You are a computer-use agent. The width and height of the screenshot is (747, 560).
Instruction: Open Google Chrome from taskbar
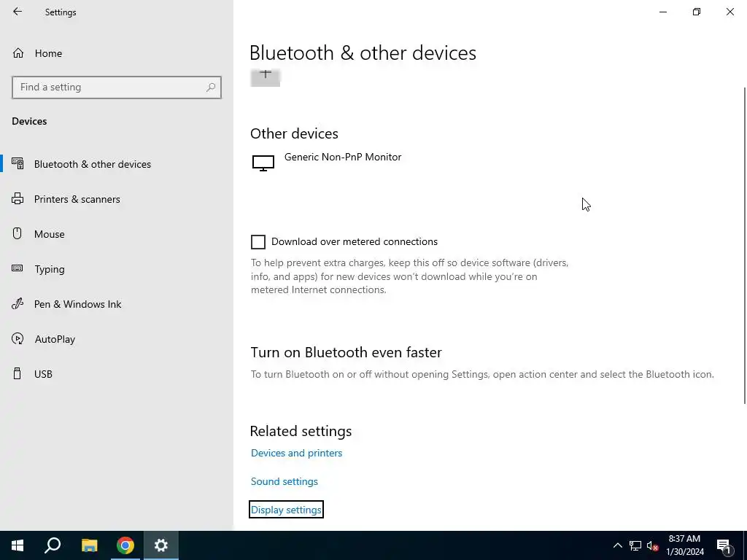125,545
